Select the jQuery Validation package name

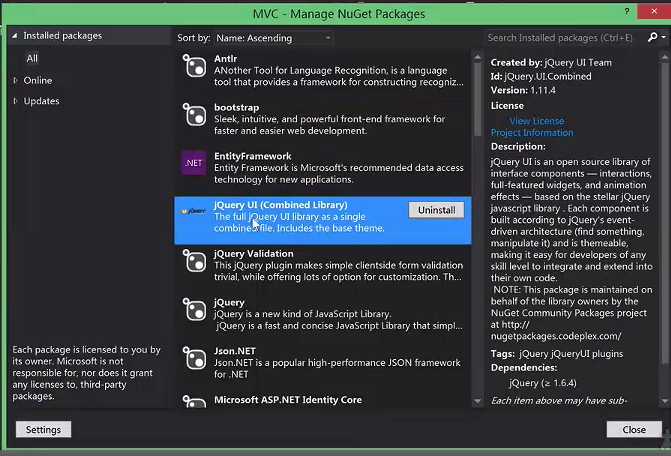(254, 254)
